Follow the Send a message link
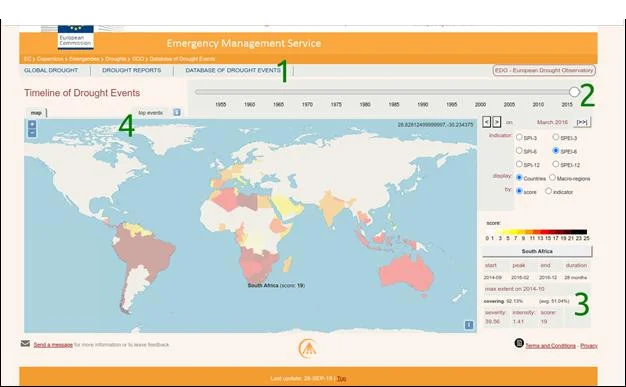This screenshot has height=387, width=626. pyautogui.click(x=53, y=345)
